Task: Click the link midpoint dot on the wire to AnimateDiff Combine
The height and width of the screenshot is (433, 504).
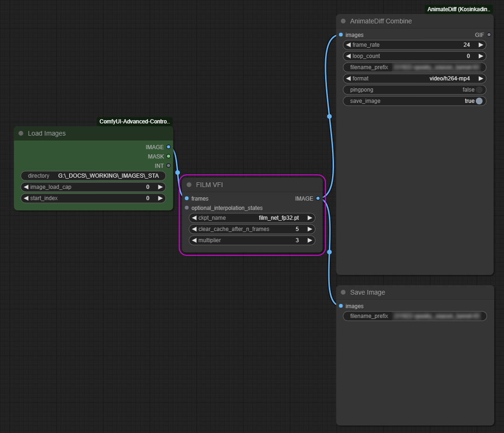Action: [329, 116]
